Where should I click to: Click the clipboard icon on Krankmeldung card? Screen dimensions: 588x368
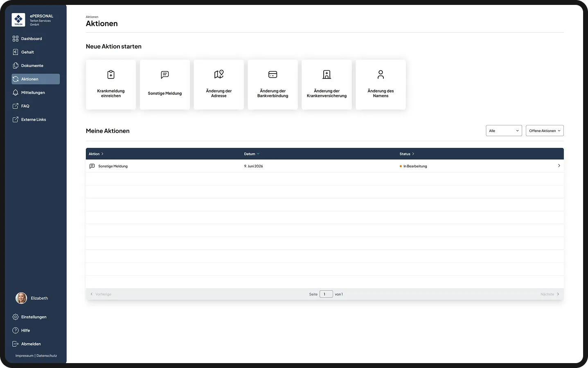[x=111, y=74]
